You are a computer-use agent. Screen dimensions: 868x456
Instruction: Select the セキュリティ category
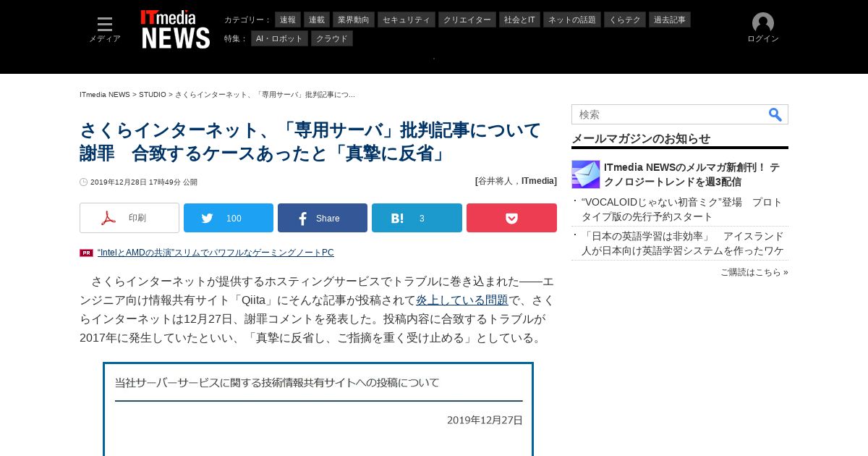click(407, 20)
